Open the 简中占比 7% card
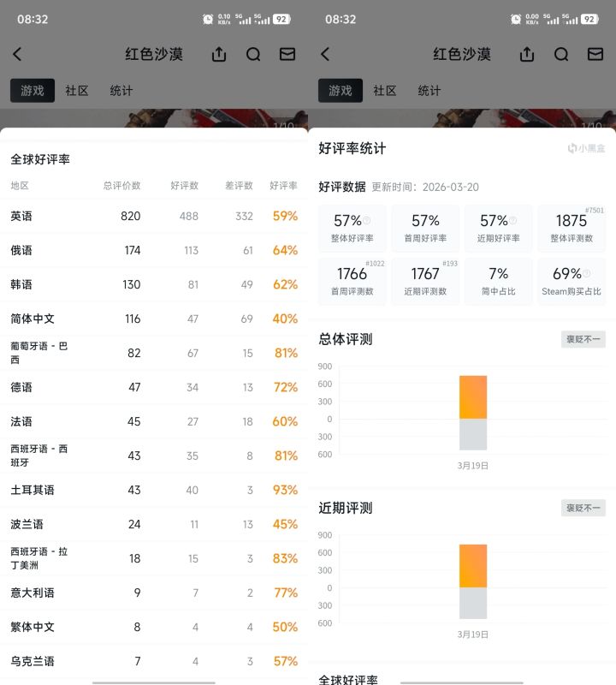The image size is (616, 685). click(x=498, y=282)
